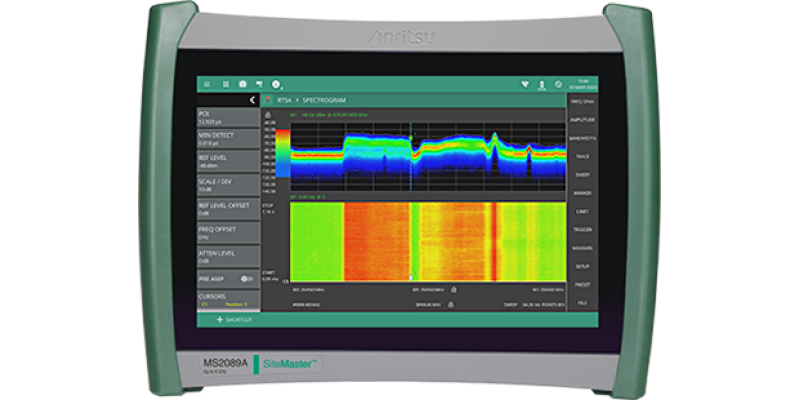
Task: Open the MEASURE menu
Action: 583,248
